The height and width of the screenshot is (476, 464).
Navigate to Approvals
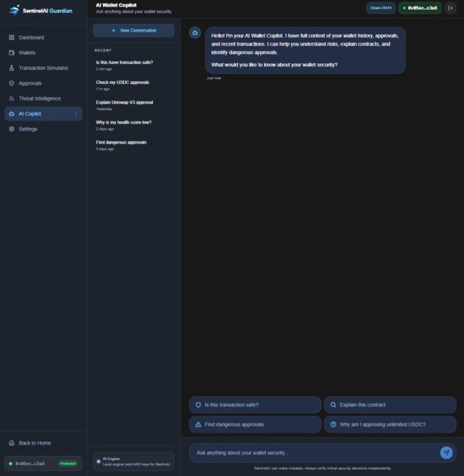[43, 83]
